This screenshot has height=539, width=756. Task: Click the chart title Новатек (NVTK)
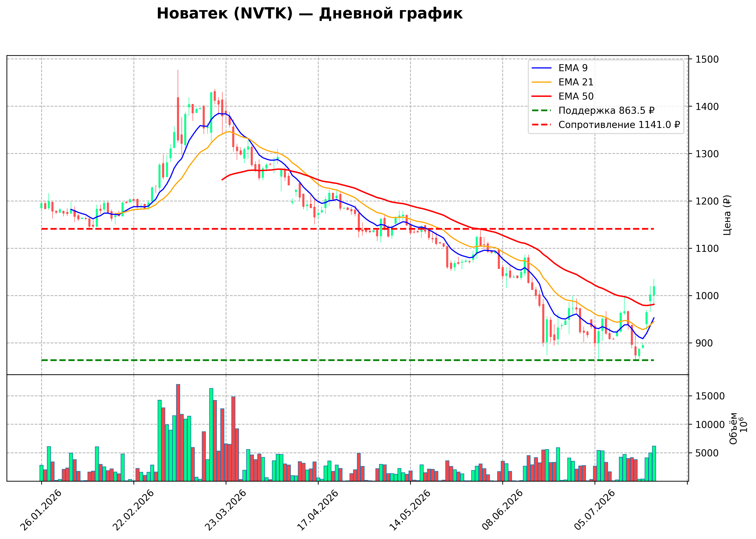[x=225, y=14]
